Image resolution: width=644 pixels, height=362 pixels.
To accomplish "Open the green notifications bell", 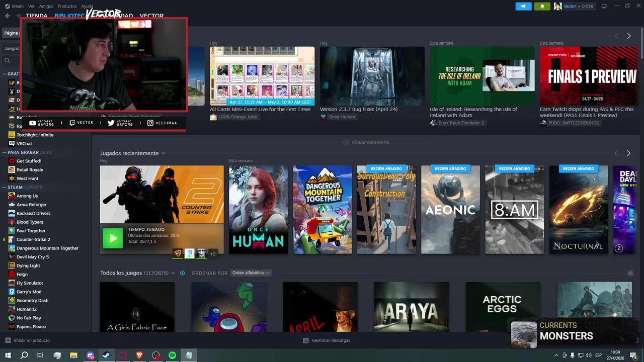I will point(542,7).
